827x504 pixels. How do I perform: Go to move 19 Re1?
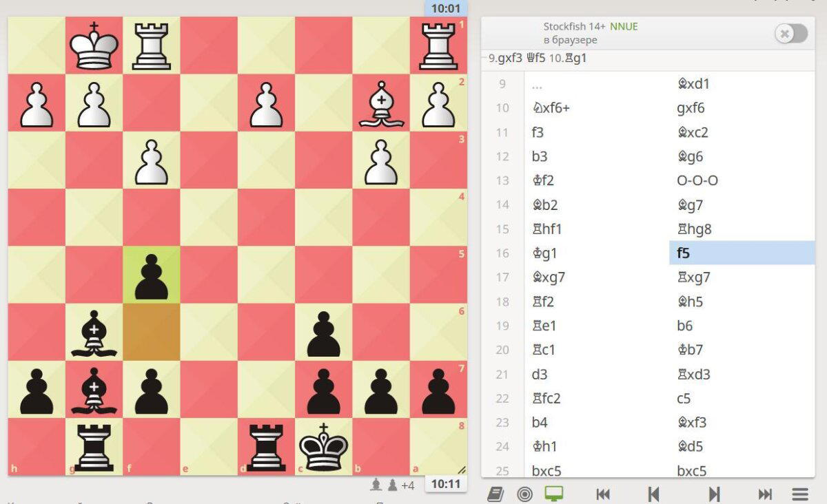[x=596, y=326]
